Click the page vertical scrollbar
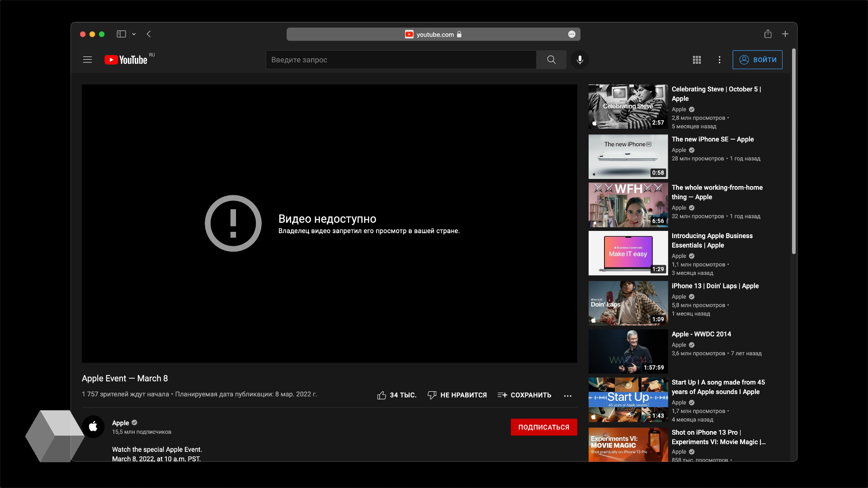The image size is (868, 488). [x=793, y=151]
